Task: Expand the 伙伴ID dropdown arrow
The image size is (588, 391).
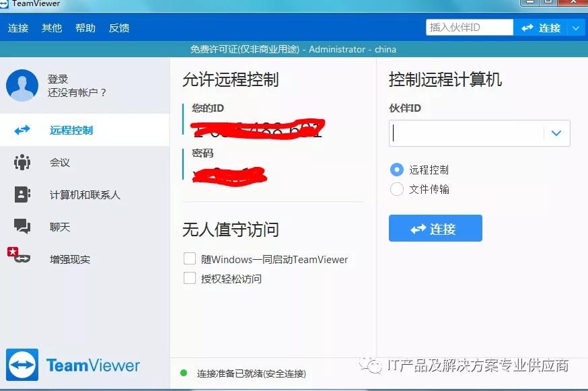Action: (x=556, y=133)
